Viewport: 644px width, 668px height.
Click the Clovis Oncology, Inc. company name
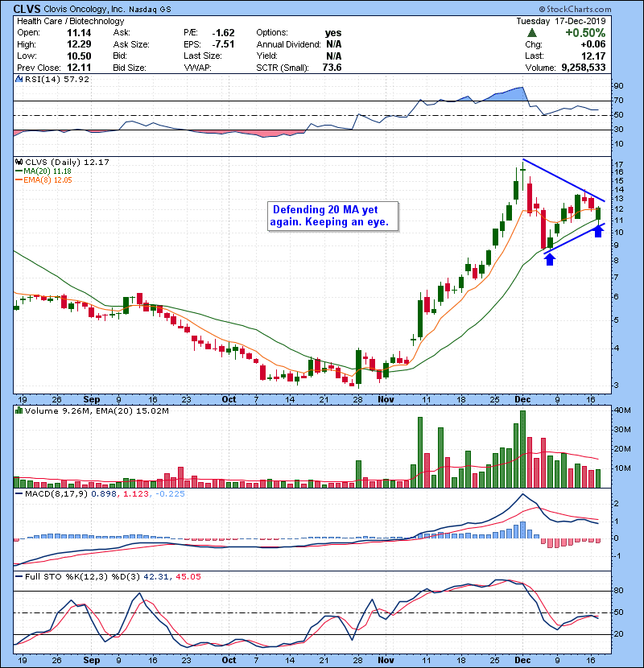tap(85, 10)
